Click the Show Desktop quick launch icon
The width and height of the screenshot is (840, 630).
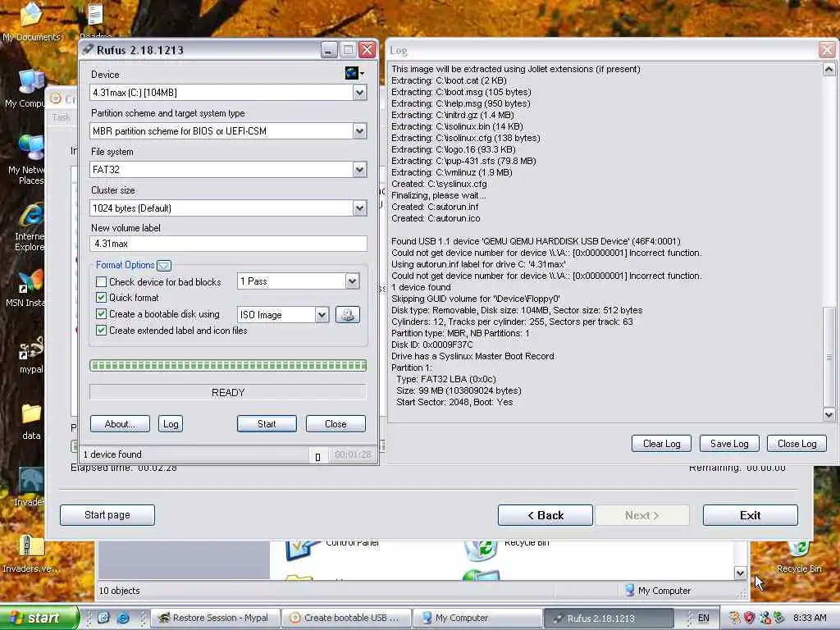[x=103, y=618]
